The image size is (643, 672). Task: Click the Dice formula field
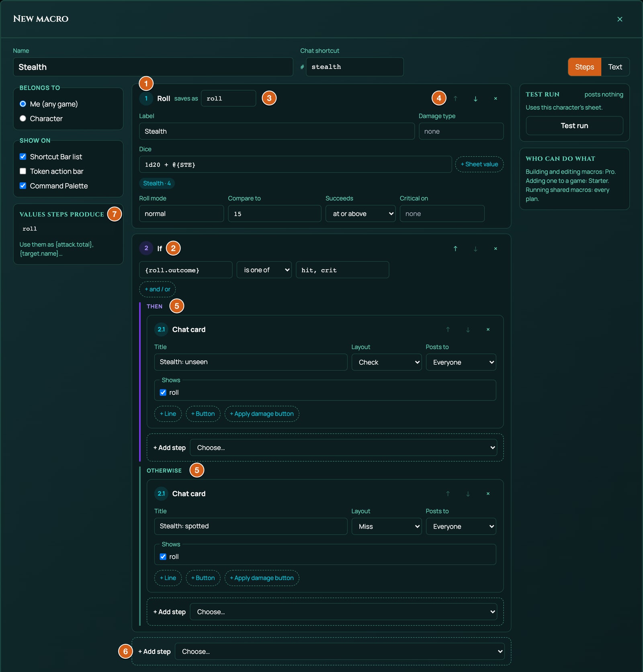[295, 165]
